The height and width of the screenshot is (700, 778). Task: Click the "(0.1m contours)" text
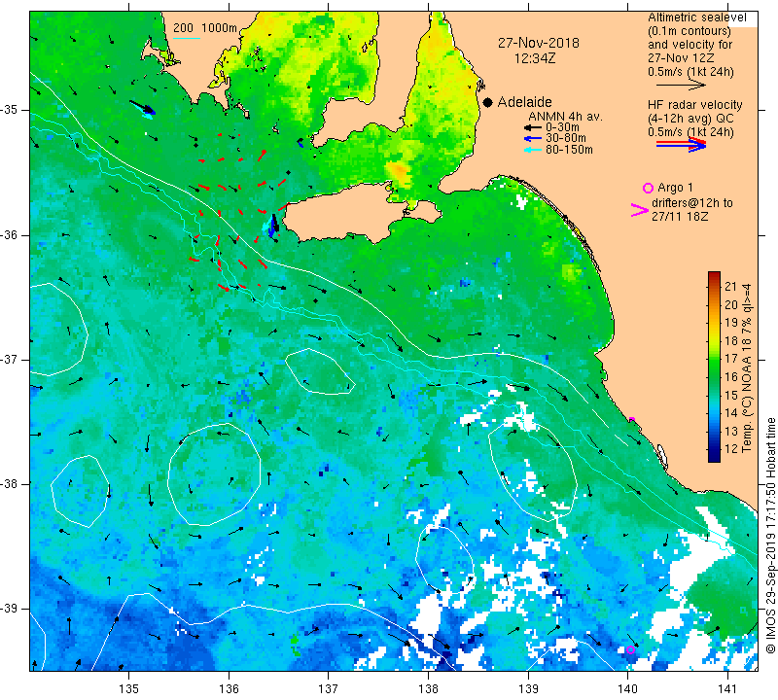(x=690, y=31)
